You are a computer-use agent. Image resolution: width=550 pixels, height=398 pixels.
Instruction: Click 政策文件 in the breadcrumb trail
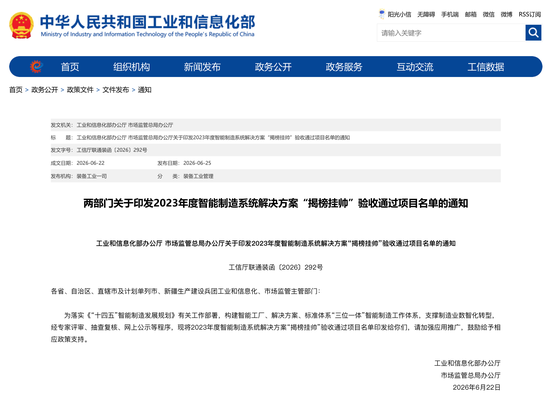80,90
